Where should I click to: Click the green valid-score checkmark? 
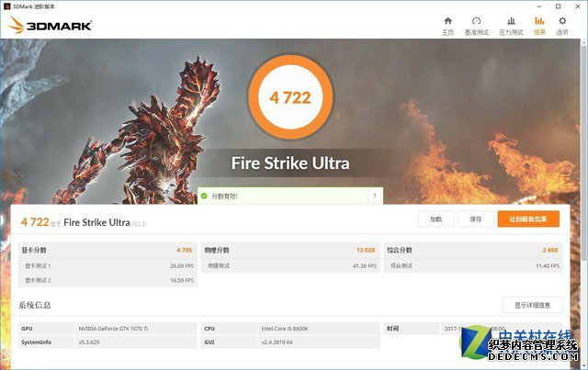coord(204,196)
